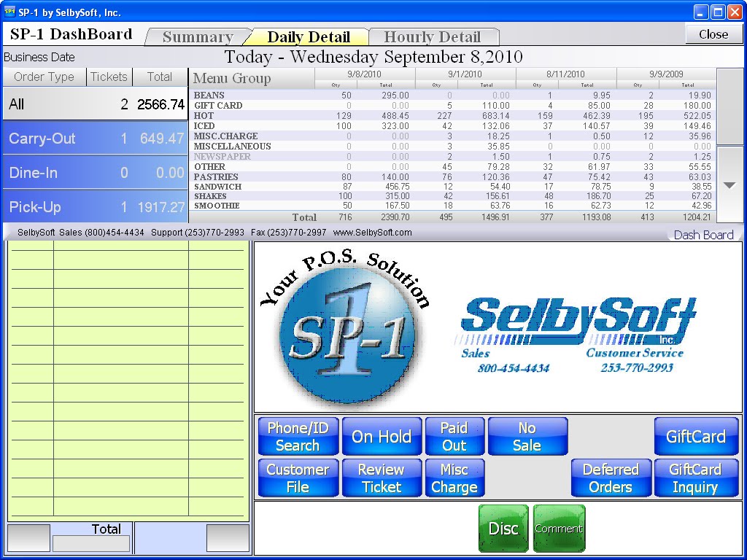This screenshot has height=560, width=747.
Task: Click the gray button at ticket bottom right
Action: (x=228, y=539)
